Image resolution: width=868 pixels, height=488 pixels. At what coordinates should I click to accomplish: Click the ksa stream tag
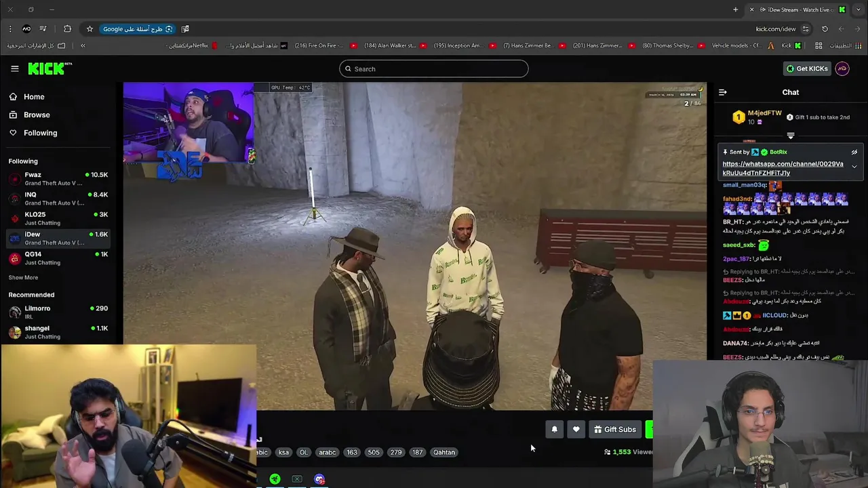click(x=283, y=452)
